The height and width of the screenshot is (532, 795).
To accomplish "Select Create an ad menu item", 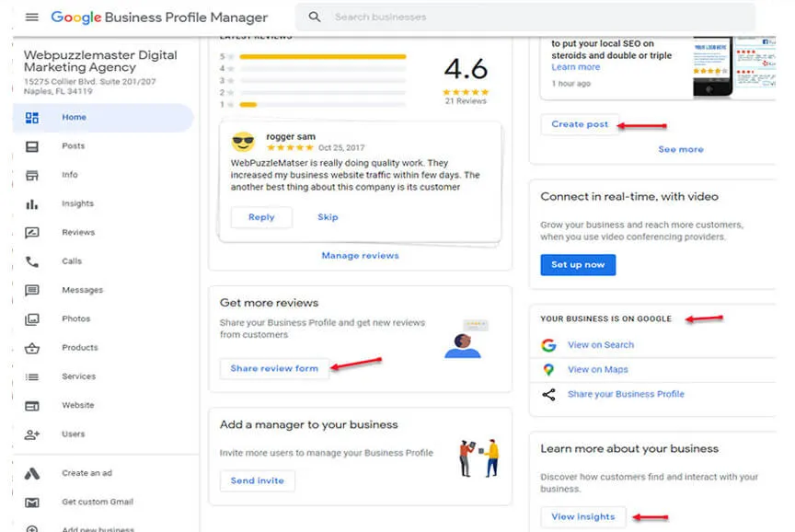I will coord(103,473).
